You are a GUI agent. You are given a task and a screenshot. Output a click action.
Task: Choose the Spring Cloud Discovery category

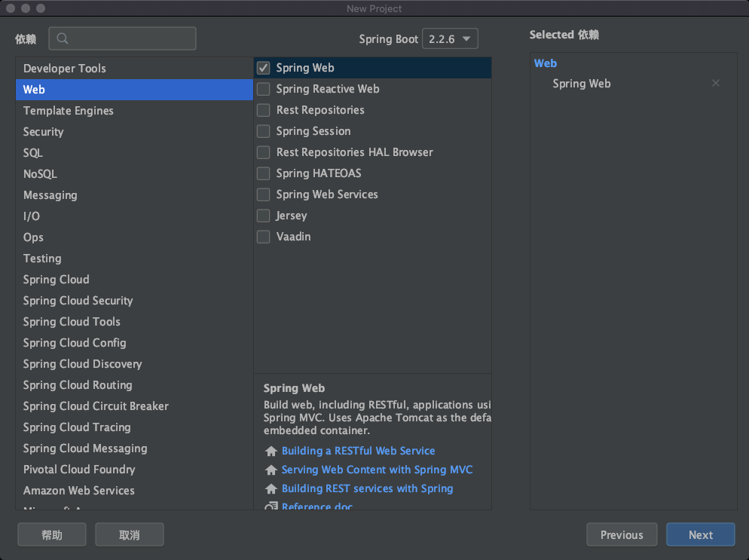(x=82, y=364)
